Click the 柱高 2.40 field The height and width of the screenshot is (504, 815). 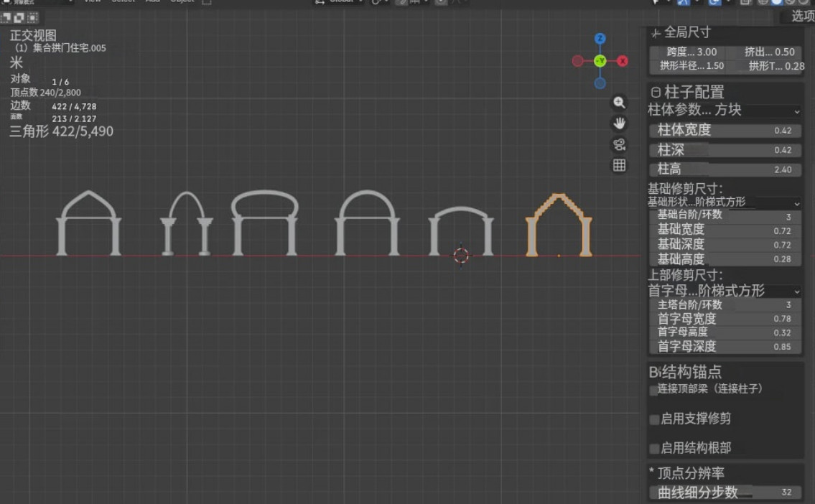(x=725, y=169)
